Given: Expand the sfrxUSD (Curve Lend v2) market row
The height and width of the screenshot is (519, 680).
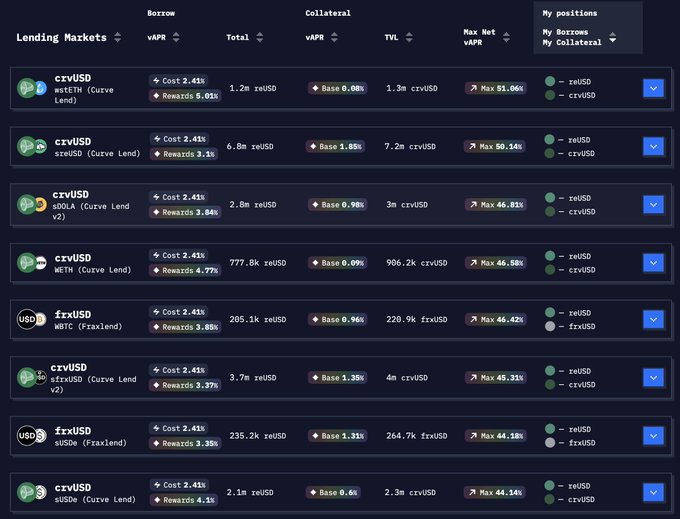Looking at the screenshot, I should (654, 378).
